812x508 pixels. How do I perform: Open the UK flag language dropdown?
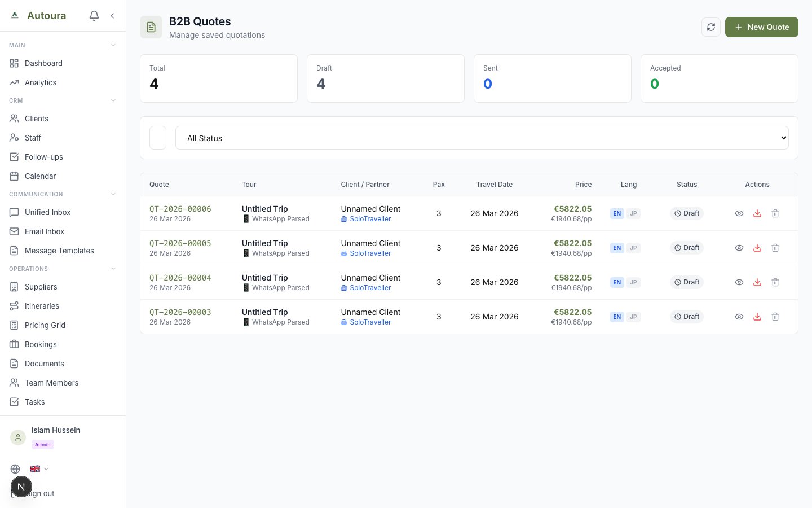point(39,469)
